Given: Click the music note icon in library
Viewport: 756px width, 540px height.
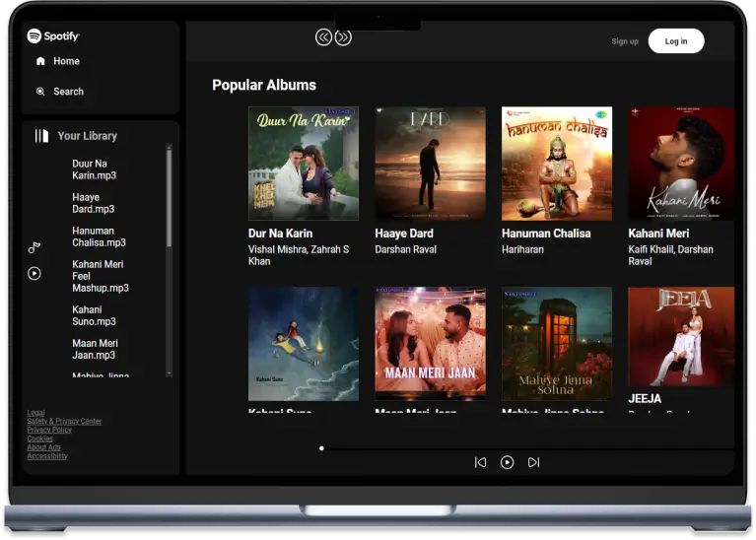Looking at the screenshot, I should 34,246.
